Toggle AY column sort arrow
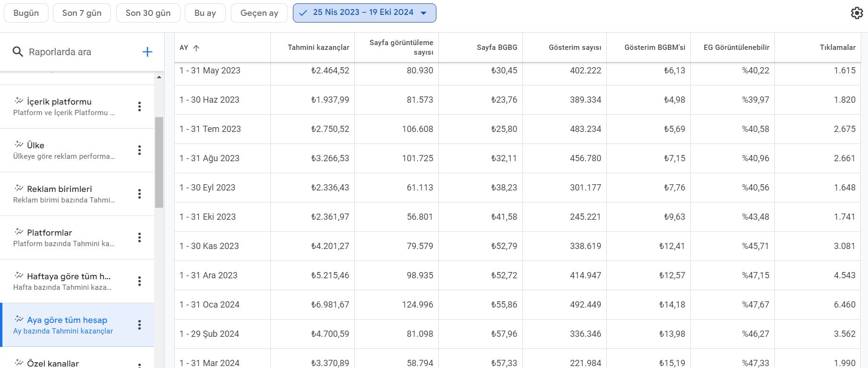 (196, 47)
